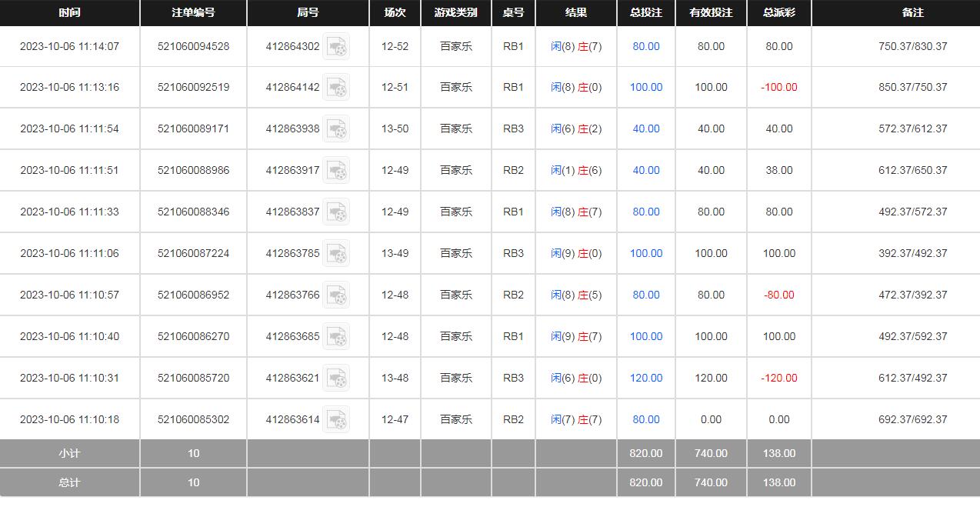Click the 有效投注 column header

[x=711, y=12]
